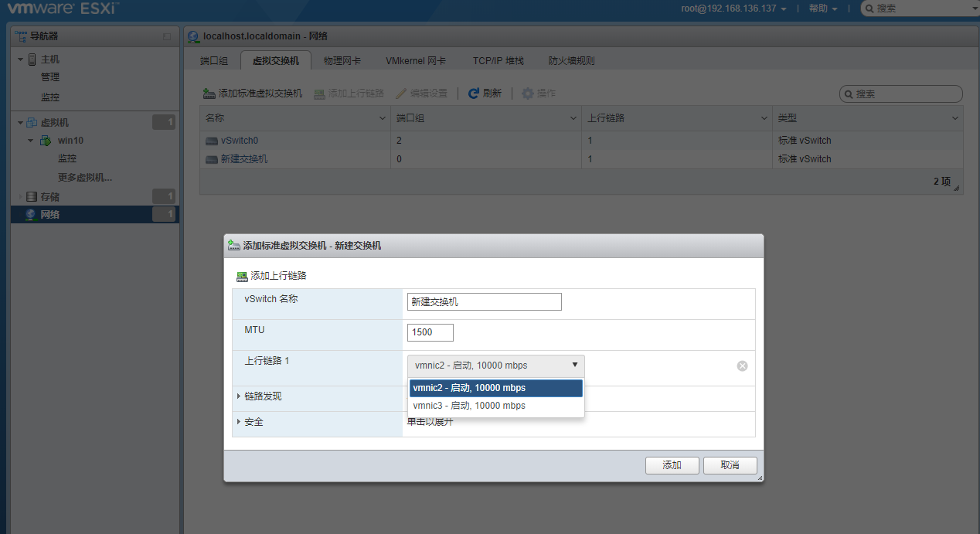This screenshot has width=980, height=534.
Task: Expand the Link discovery (链路发现) section
Action: tap(239, 396)
